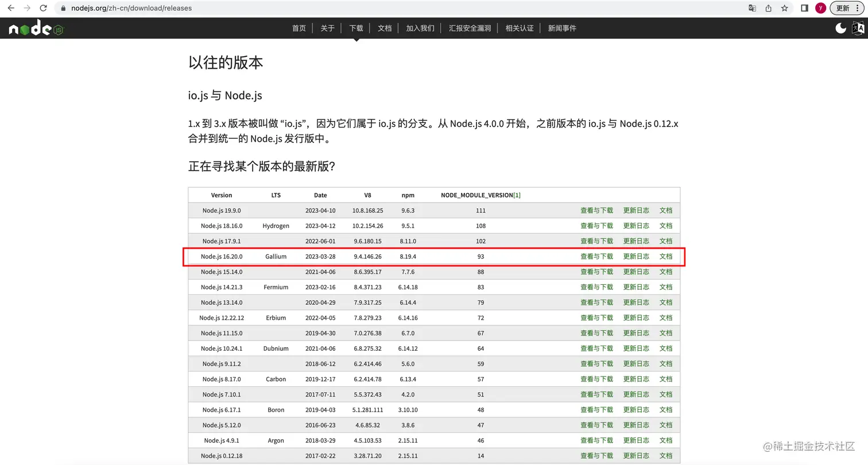Select the Node.js 12.22.12 version cell
The height and width of the screenshot is (465, 868).
coord(222,318)
